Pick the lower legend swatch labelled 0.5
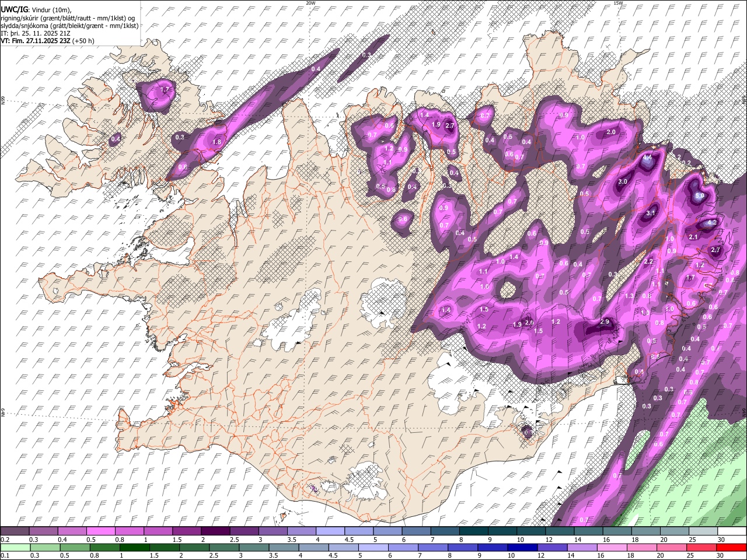 (75, 547)
